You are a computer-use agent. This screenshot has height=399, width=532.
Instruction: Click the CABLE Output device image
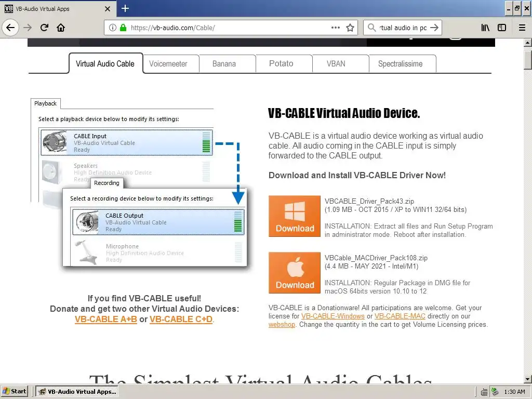click(87, 221)
